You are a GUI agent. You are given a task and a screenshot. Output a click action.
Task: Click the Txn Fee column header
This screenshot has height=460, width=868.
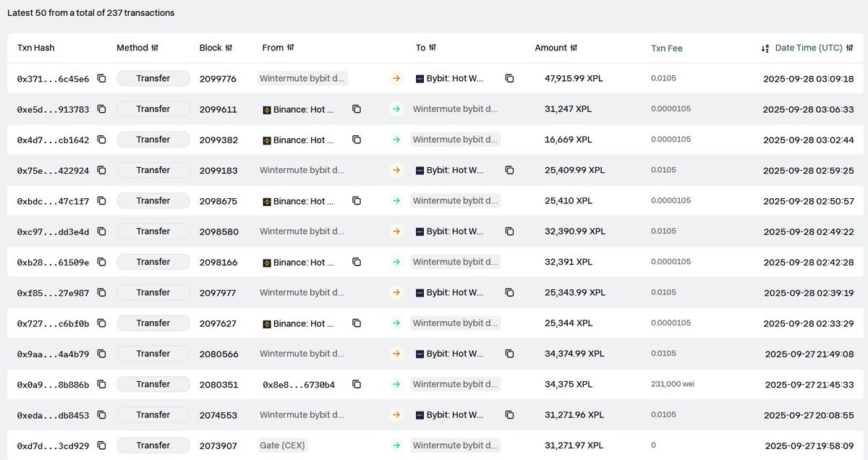667,48
